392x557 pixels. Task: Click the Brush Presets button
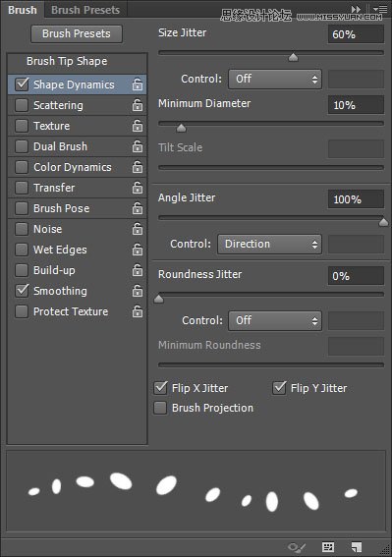[77, 33]
